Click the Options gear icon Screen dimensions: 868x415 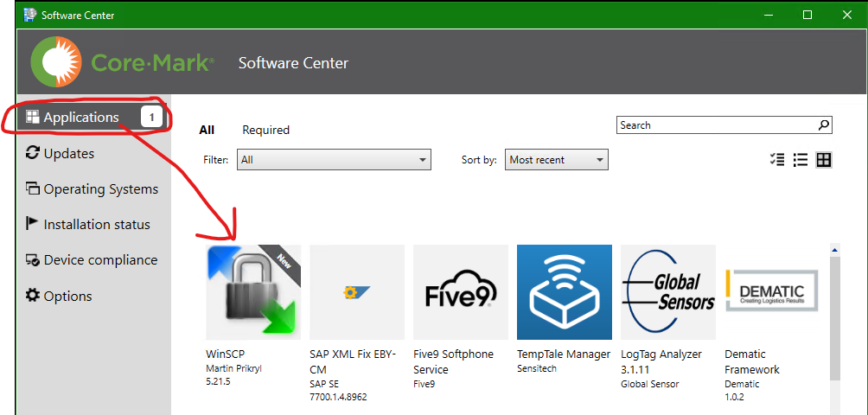click(33, 296)
